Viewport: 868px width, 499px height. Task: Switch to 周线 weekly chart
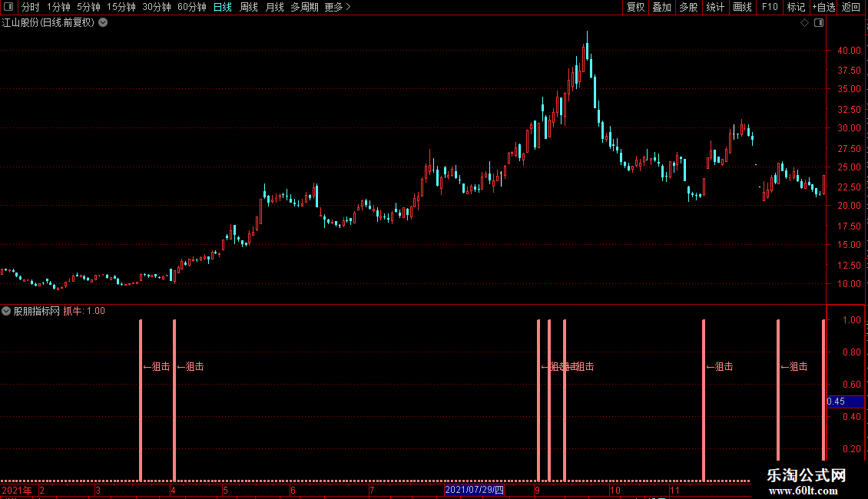249,7
